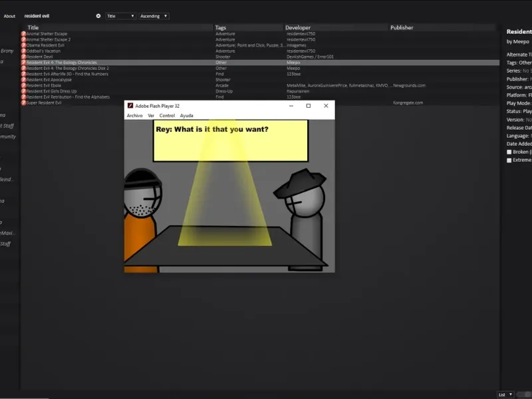Select 'Resident Evil Afterlife 3D - Find the Numbers'
The image size is (532, 399).
(x=260, y=74)
